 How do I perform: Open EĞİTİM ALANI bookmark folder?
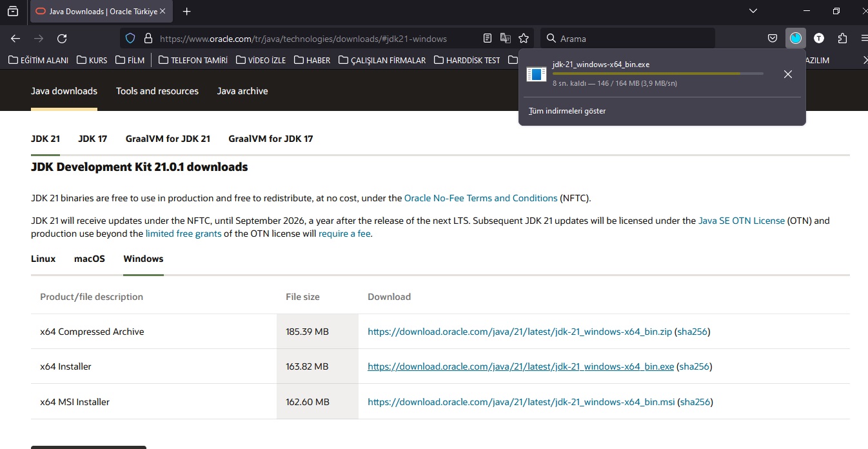[38, 60]
